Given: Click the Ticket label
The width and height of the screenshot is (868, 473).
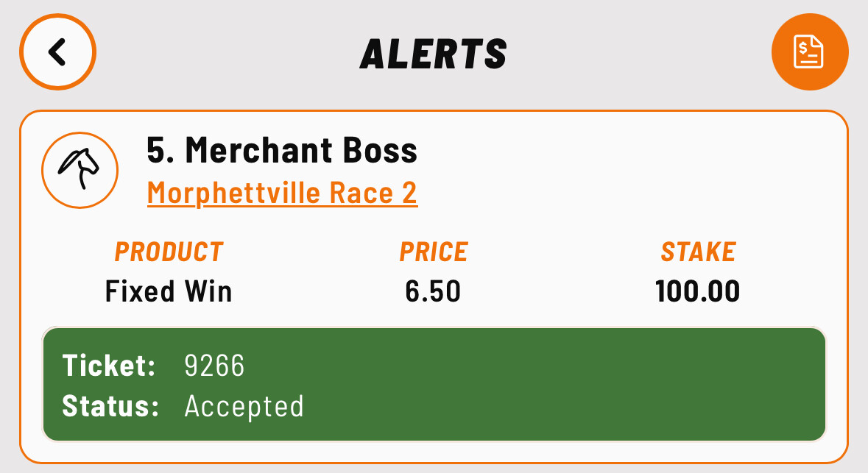Looking at the screenshot, I should click(109, 366).
